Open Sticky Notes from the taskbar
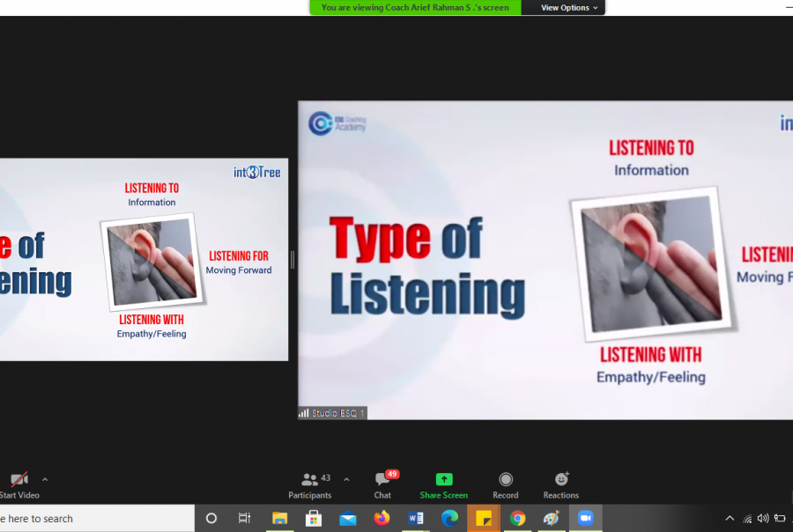The width and height of the screenshot is (793, 532). [484, 519]
